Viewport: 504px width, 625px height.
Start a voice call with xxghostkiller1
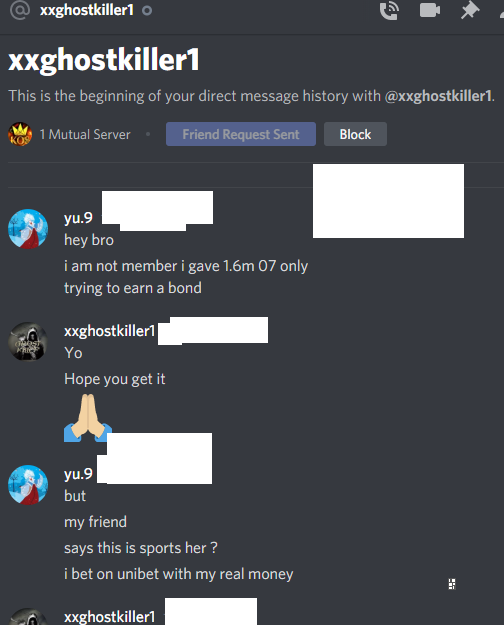[389, 10]
